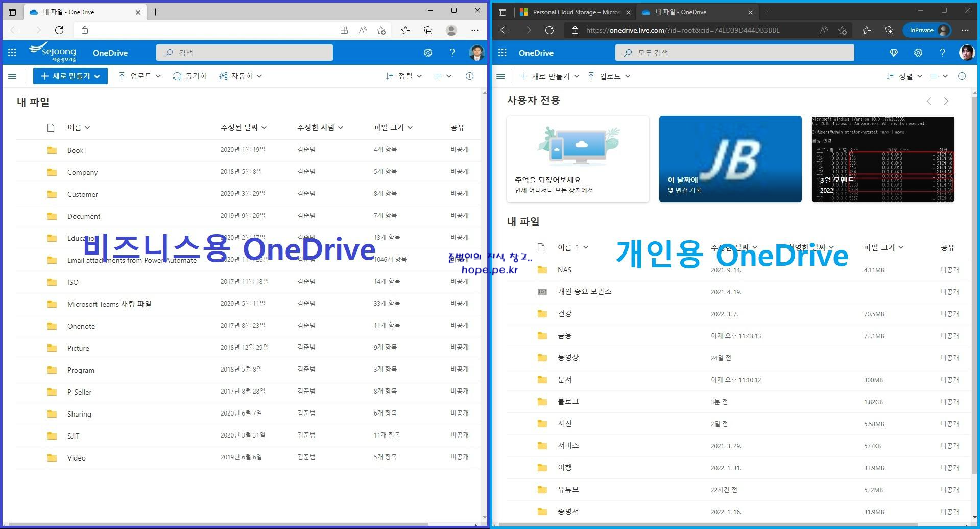
Task: Open account profile photo in business OneDrive
Action: (476, 53)
